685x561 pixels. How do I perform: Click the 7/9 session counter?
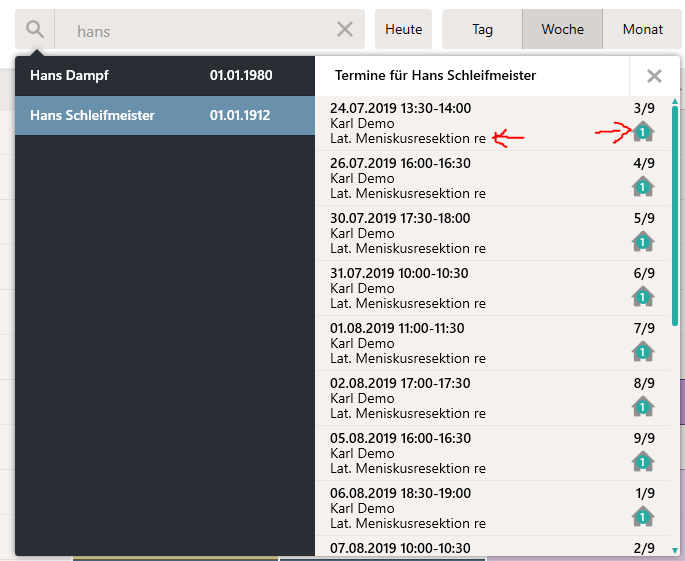(x=644, y=329)
